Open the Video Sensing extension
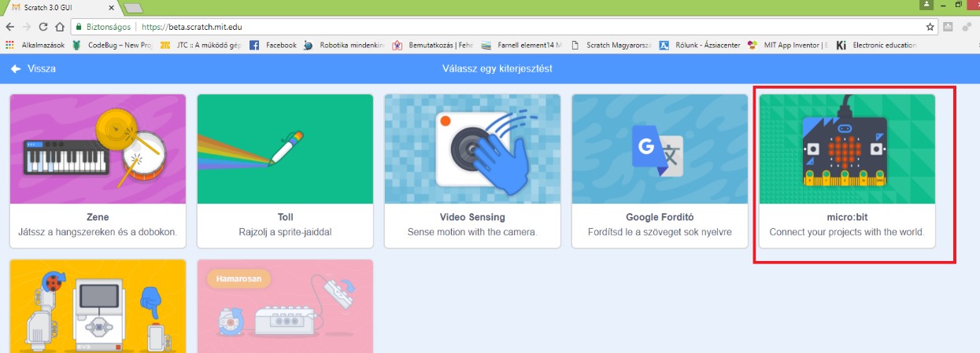Image resolution: width=980 pixels, height=353 pixels. (x=472, y=171)
